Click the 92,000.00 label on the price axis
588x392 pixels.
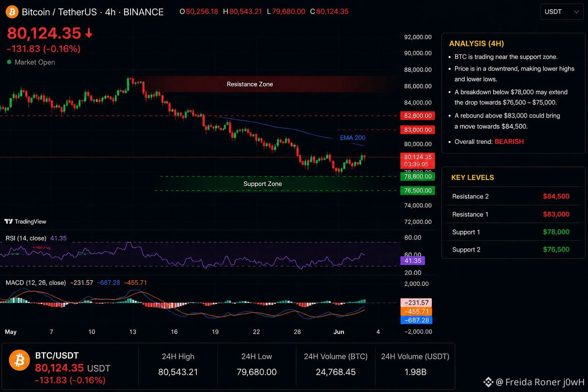418,37
